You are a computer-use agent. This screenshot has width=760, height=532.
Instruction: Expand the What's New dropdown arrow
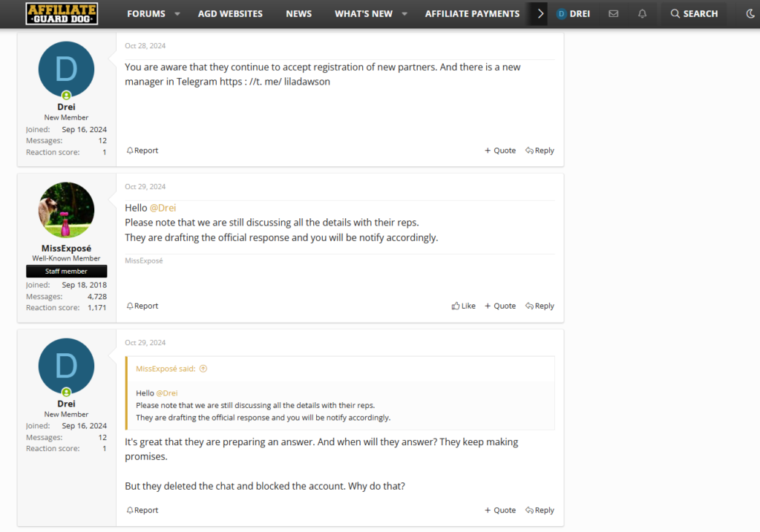point(404,14)
